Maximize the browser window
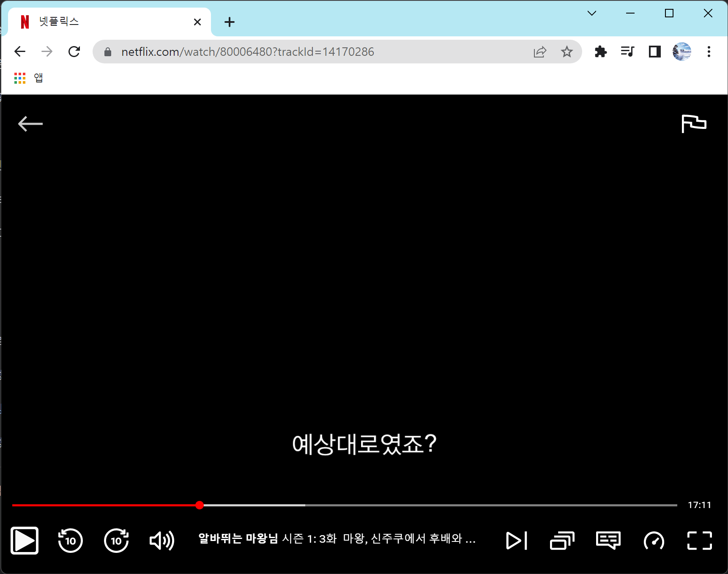 click(669, 13)
